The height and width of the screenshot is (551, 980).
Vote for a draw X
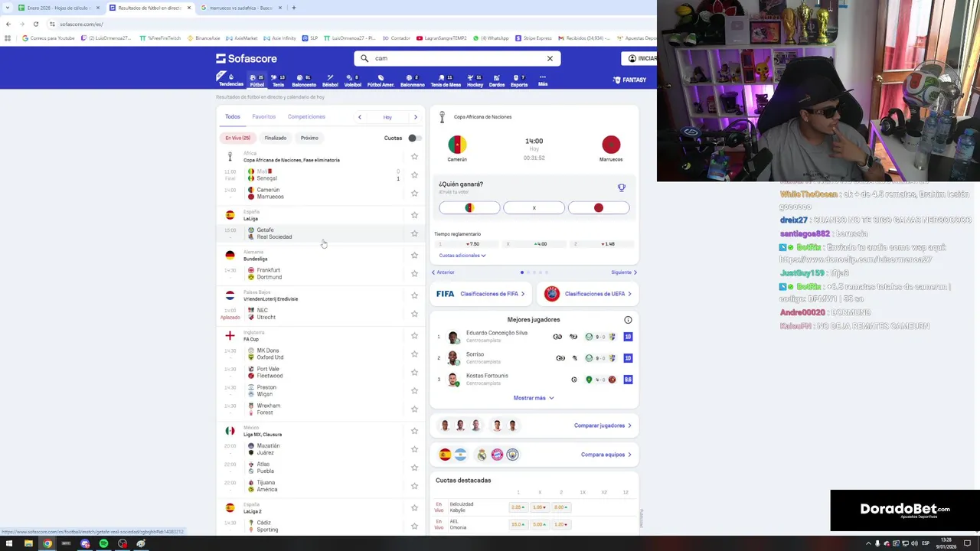pyautogui.click(x=534, y=208)
